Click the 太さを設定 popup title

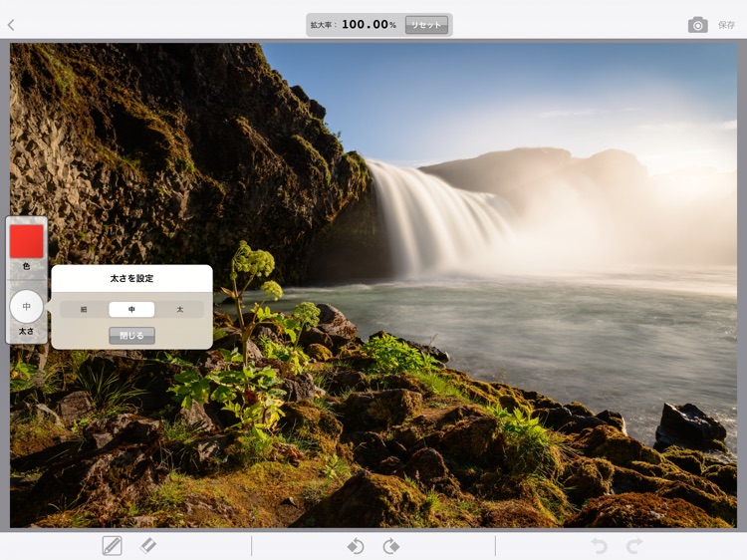[x=131, y=278]
